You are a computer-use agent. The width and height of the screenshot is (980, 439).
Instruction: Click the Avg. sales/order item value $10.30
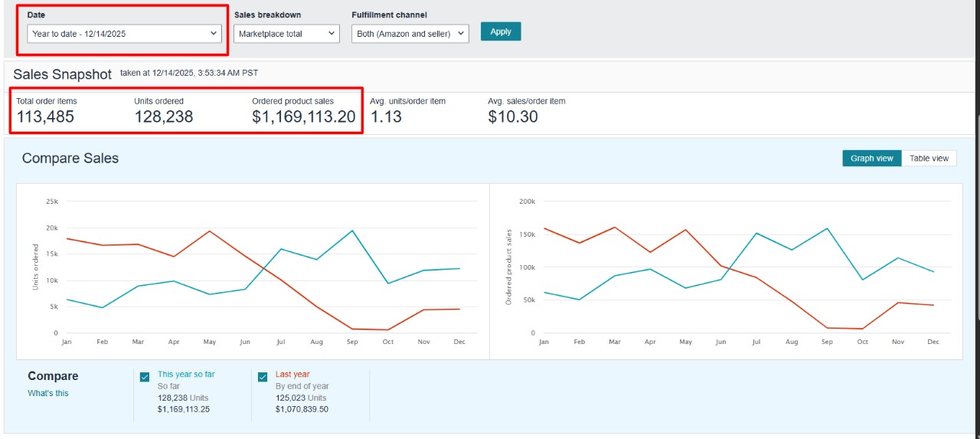pos(513,117)
